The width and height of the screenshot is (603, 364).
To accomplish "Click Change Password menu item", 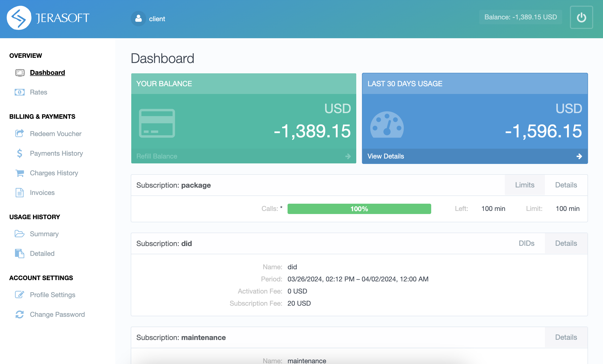I will coord(57,314).
